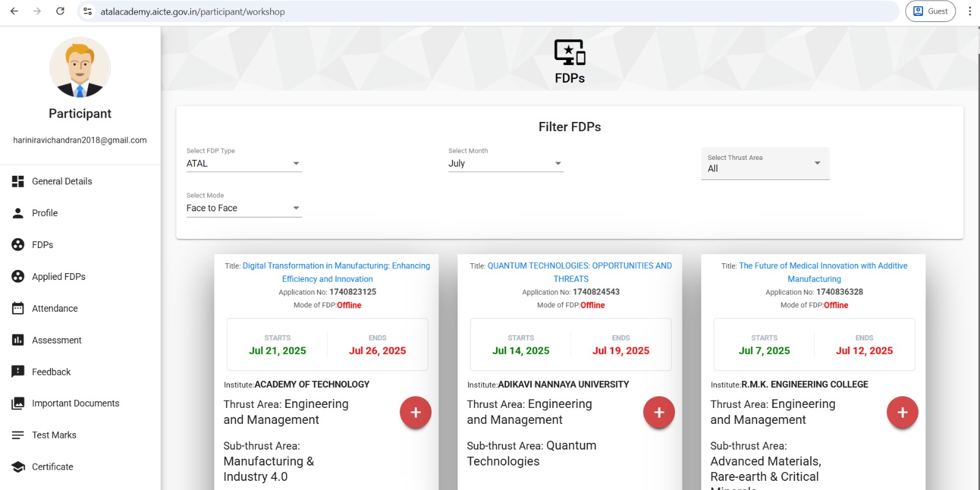Screen dimensions: 980x490
Task: Click the Certificate graduation cap icon
Action: (x=18, y=467)
